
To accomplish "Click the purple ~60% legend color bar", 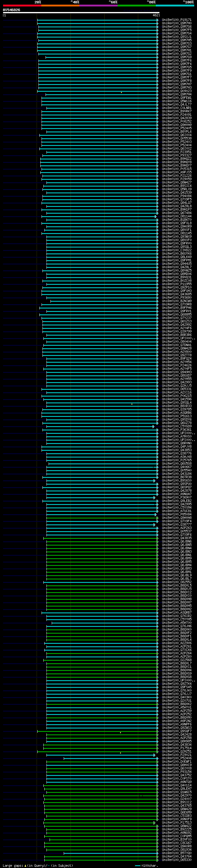I will click(x=99, y=6).
